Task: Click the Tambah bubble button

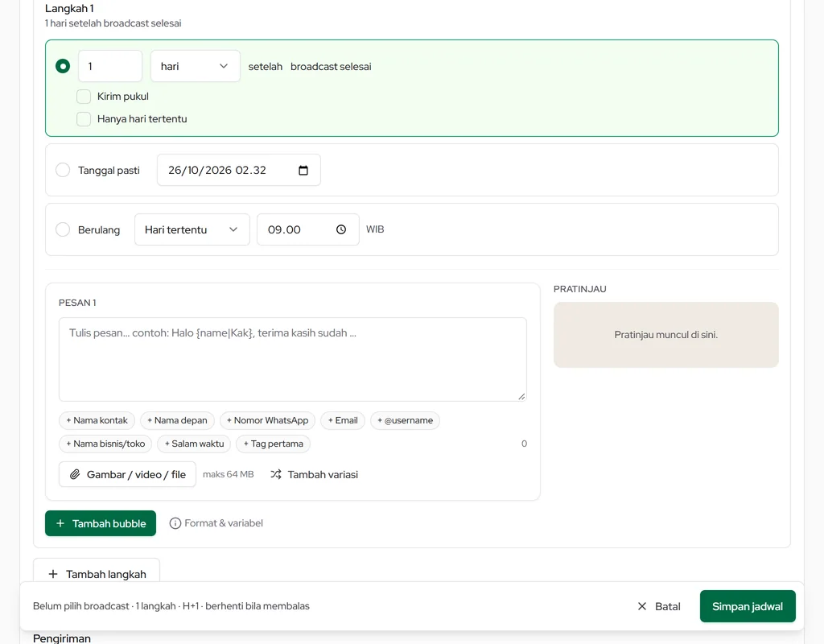Action: tap(101, 523)
